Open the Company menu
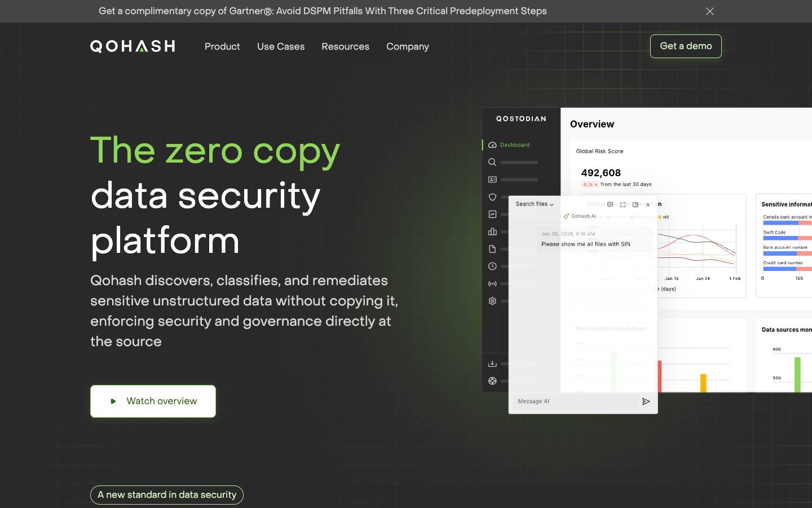The width and height of the screenshot is (812, 508). [408, 46]
